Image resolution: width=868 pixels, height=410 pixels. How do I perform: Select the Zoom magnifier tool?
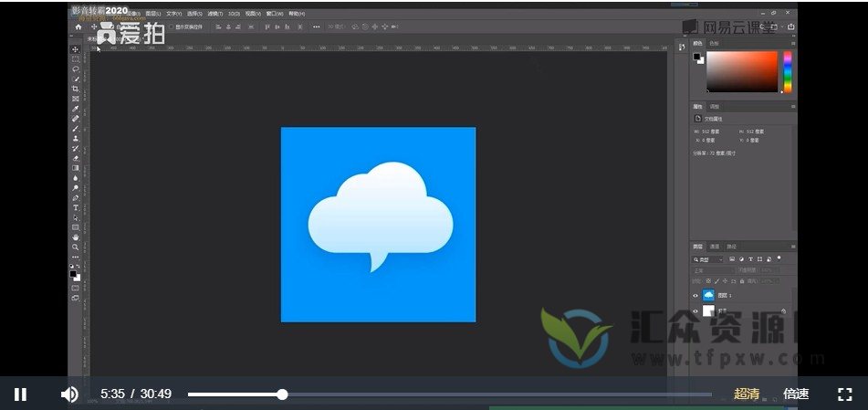76,247
